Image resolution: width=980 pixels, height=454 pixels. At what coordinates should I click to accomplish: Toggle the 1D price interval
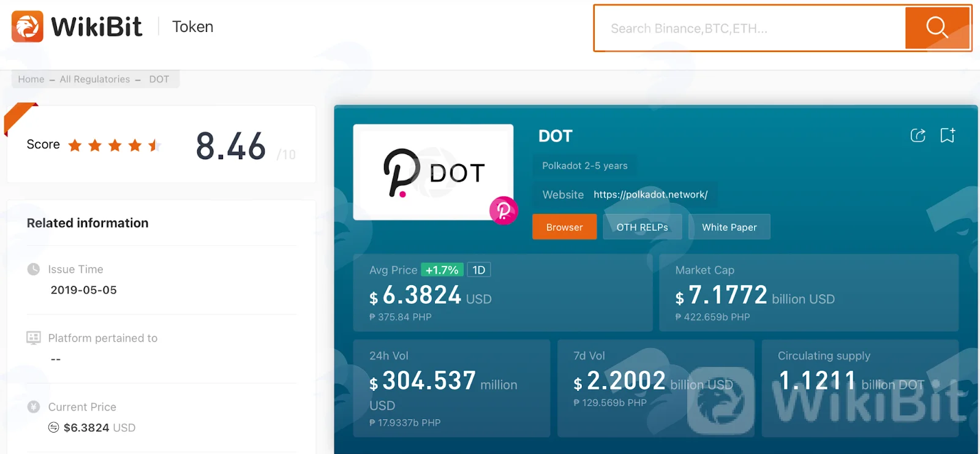coord(479,270)
